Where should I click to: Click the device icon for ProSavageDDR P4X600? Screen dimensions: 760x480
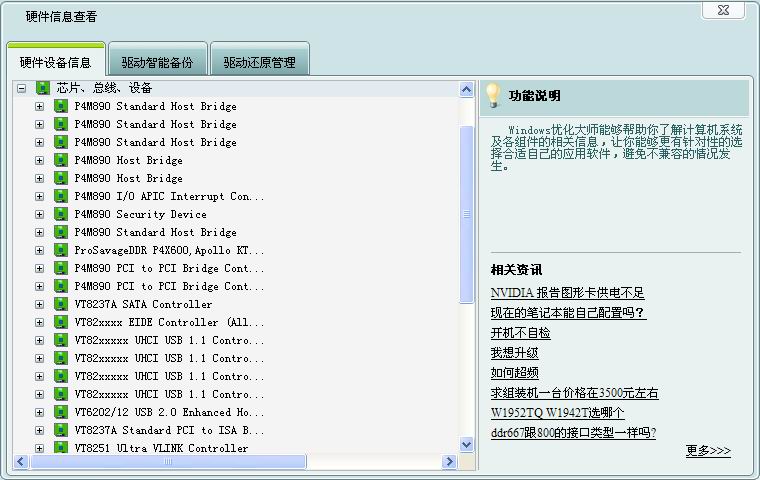tap(61, 250)
